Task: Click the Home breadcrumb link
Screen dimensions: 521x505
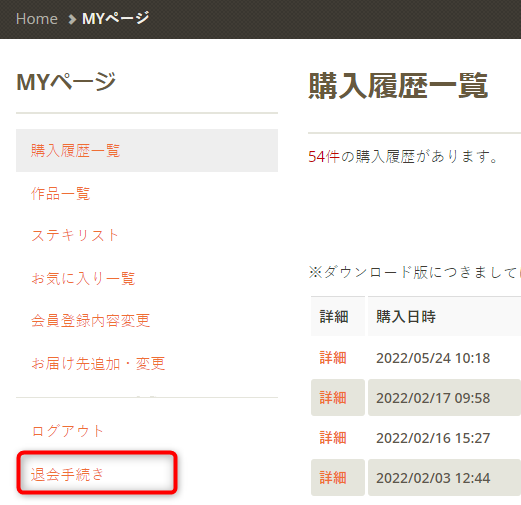Action: point(37,19)
